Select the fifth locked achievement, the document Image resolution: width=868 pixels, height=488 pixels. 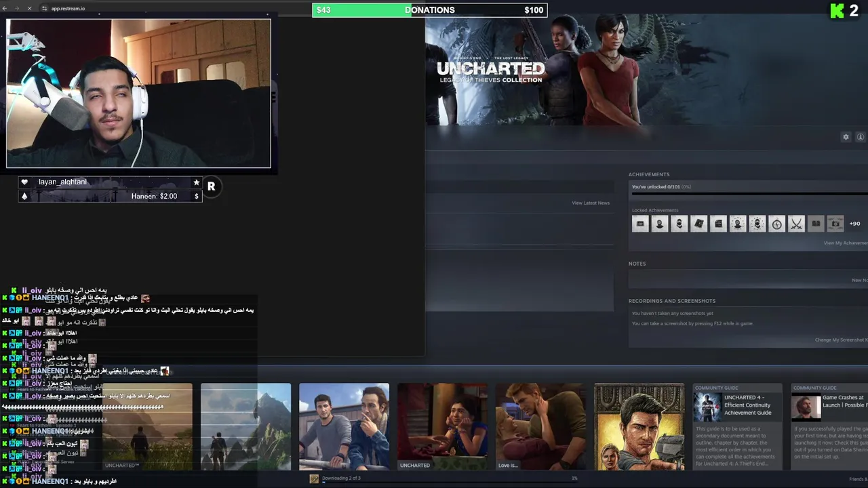click(x=718, y=224)
